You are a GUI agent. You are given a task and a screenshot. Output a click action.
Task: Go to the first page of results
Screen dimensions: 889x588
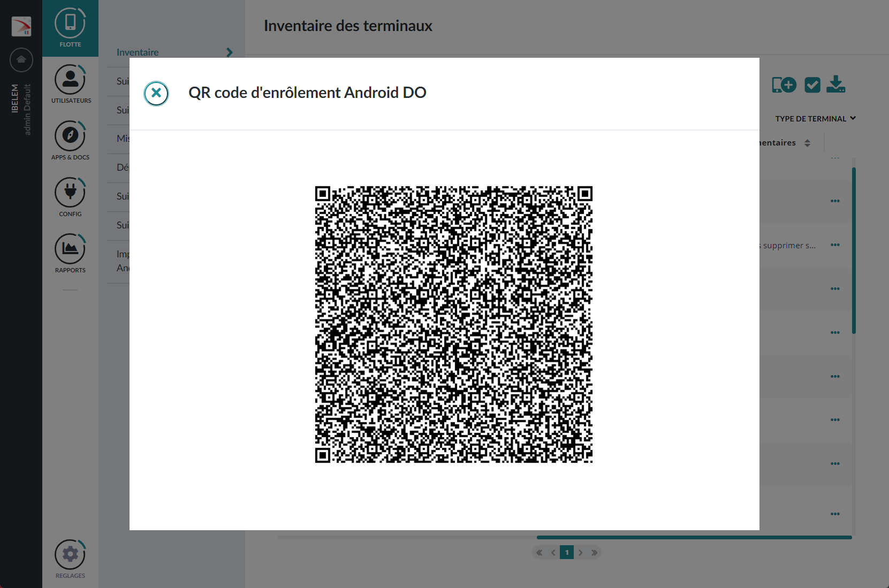(x=540, y=553)
